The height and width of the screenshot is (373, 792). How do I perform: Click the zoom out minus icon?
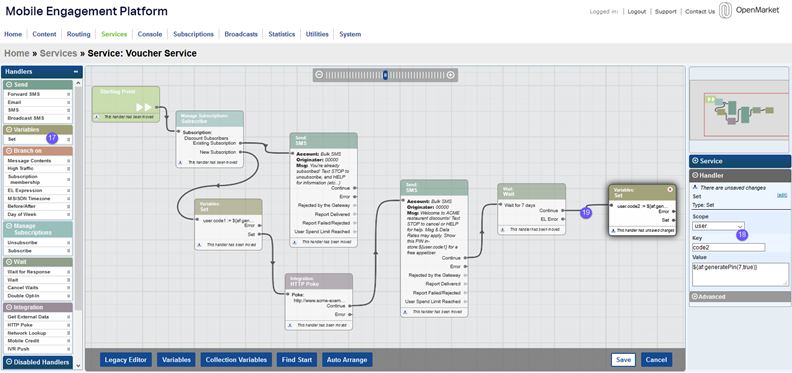[319, 75]
